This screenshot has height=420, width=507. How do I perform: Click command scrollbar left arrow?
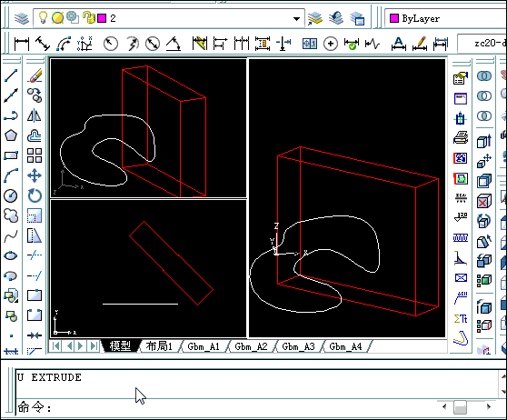pos(444,406)
